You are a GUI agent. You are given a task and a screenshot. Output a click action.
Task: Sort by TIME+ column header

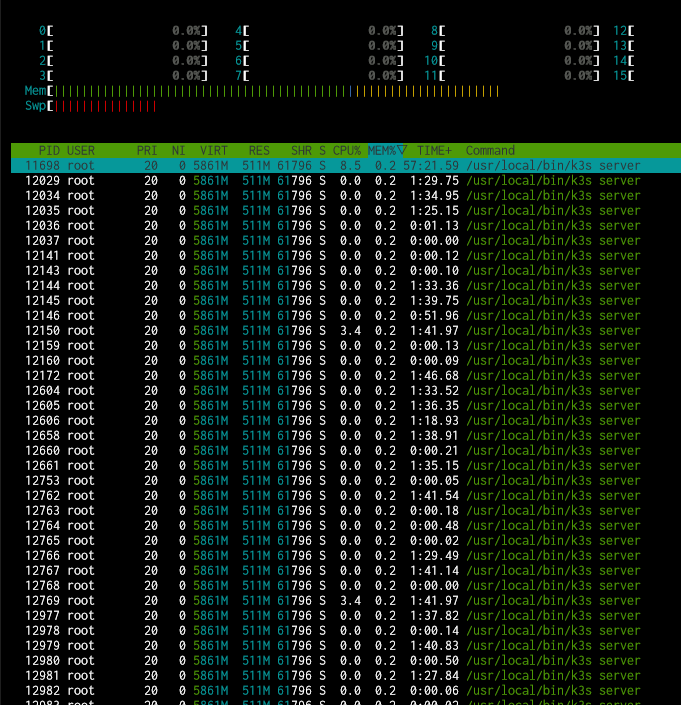point(434,151)
